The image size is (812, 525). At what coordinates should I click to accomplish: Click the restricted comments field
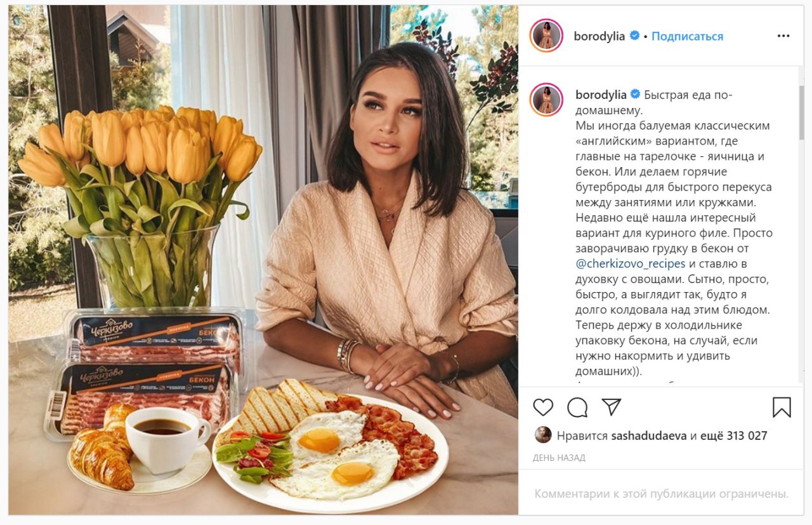pyautogui.click(x=661, y=493)
